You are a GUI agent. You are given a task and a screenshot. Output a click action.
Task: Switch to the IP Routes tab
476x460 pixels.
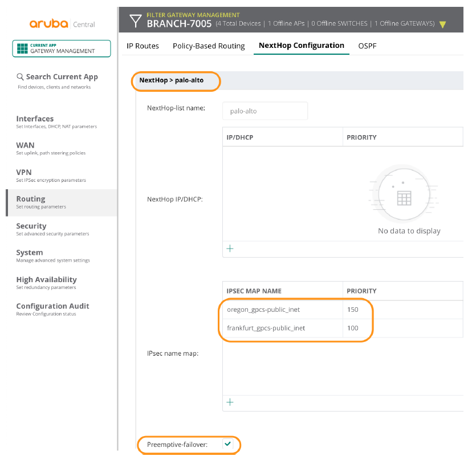point(143,46)
